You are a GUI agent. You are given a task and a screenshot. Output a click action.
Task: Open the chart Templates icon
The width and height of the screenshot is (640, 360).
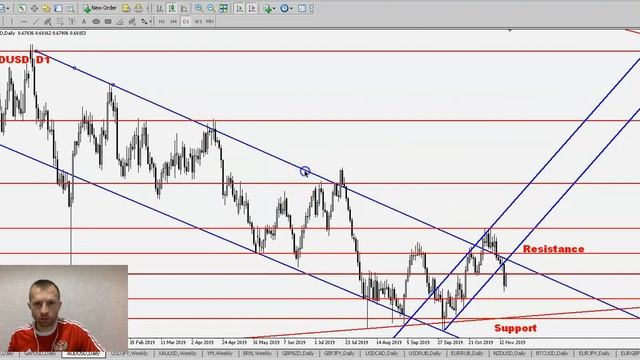302,8
